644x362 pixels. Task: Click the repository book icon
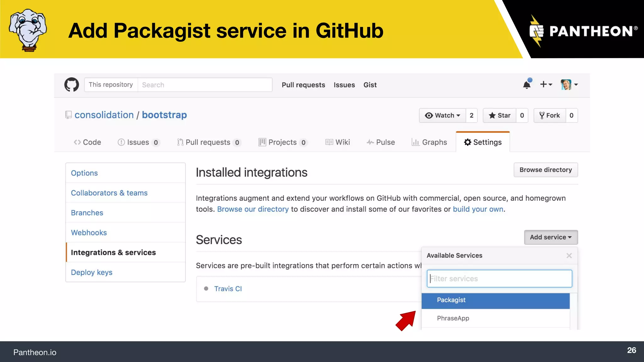pyautogui.click(x=68, y=115)
